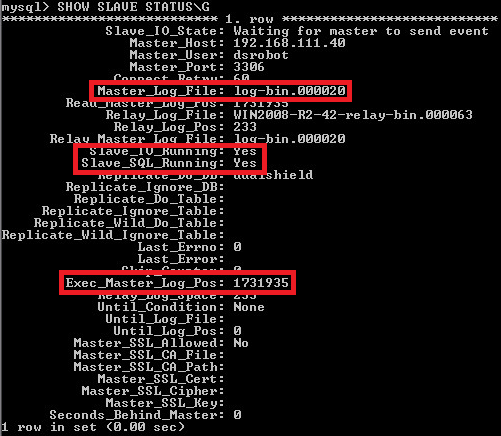Click the Replicate_Ignore_DB label
Image resolution: width=501 pixels, height=436 pixels.
145,187
